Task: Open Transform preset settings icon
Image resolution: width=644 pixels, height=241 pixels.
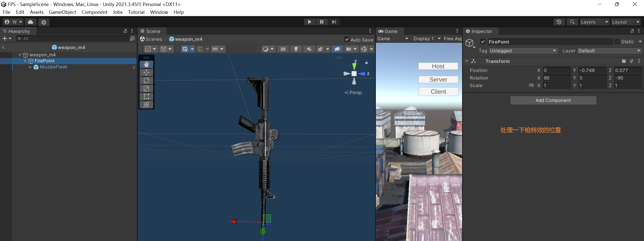Action: 631,61
